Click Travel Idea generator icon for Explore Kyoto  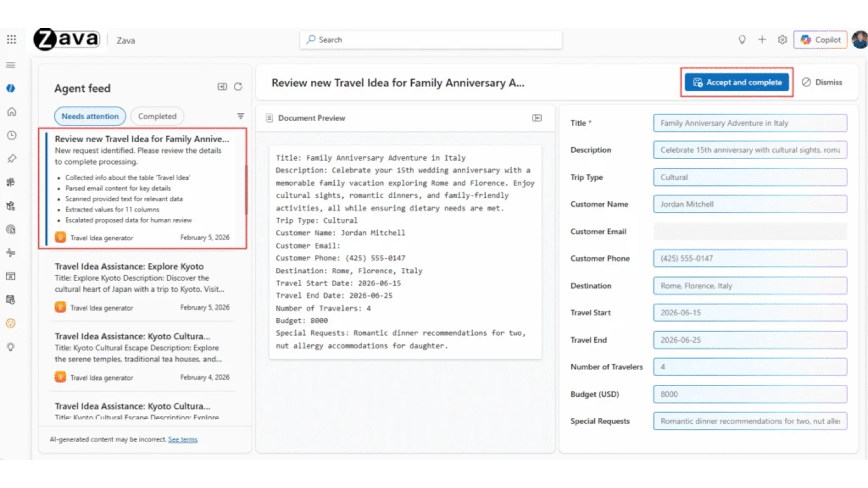point(60,307)
